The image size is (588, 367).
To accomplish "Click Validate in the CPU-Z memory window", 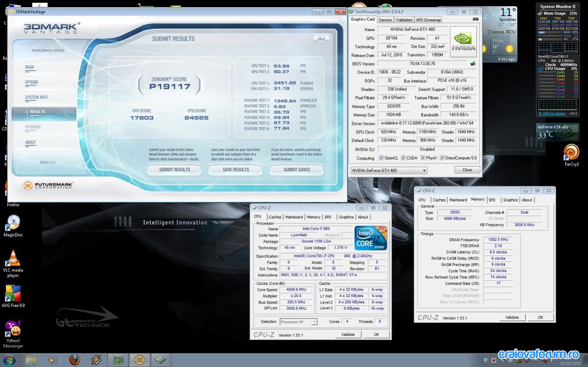I will click(x=512, y=318).
